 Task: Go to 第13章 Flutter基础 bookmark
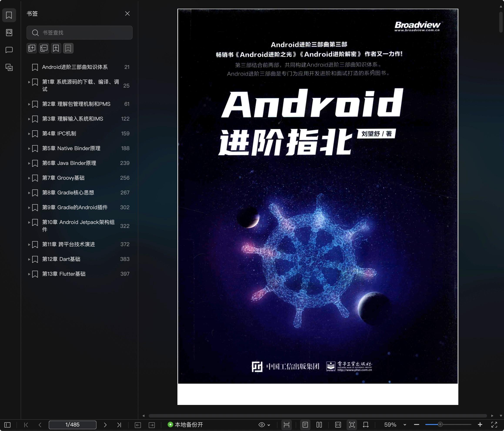(x=64, y=274)
